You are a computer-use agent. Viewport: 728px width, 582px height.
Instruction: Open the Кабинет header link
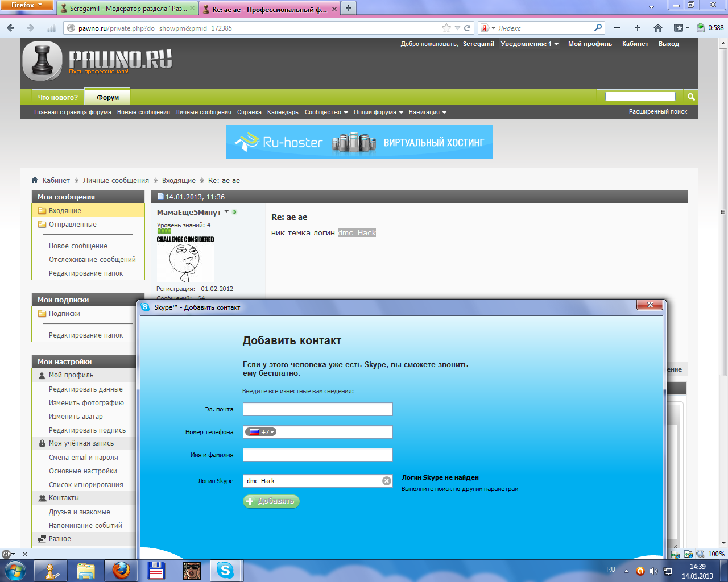pyautogui.click(x=635, y=44)
